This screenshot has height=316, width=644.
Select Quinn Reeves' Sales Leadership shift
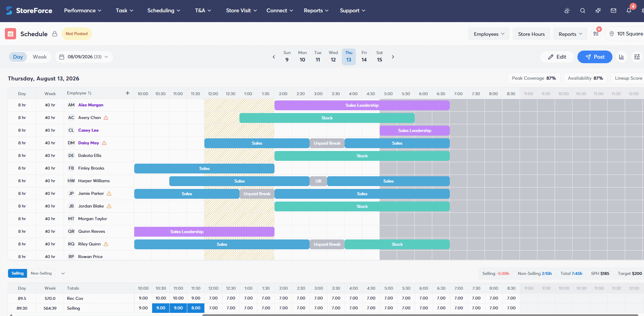(x=204, y=232)
